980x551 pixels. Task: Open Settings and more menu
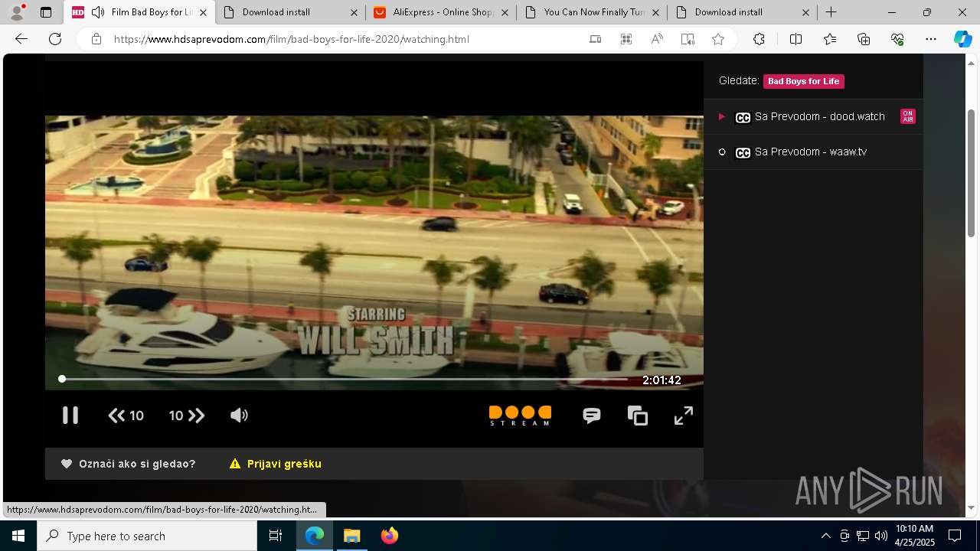(x=931, y=39)
